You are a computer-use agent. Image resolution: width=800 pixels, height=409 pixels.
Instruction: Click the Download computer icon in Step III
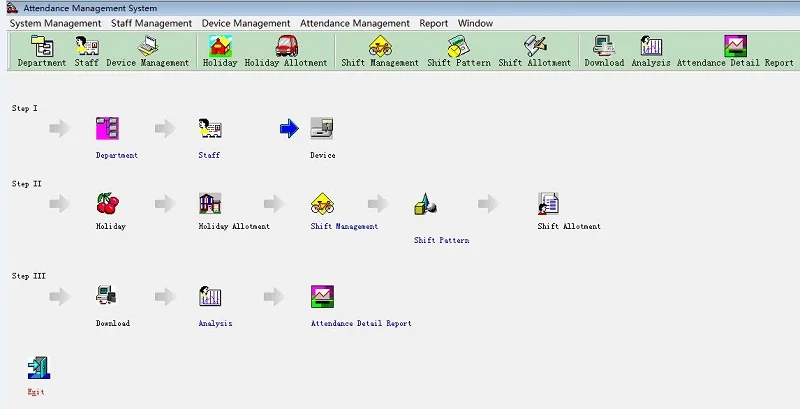point(106,296)
